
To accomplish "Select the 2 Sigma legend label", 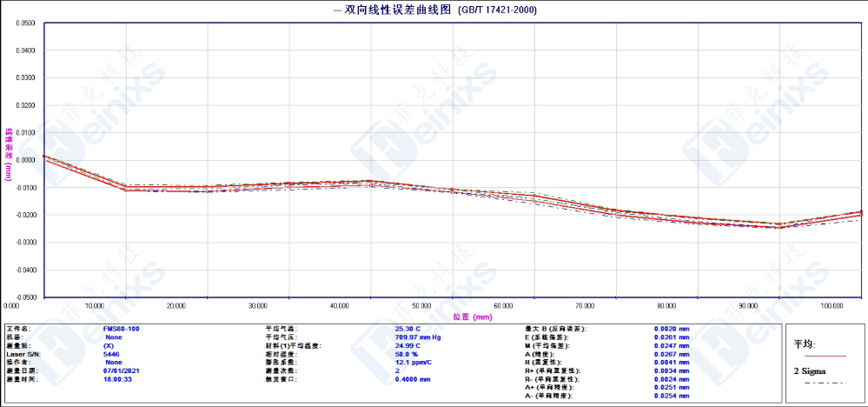I will (x=810, y=371).
